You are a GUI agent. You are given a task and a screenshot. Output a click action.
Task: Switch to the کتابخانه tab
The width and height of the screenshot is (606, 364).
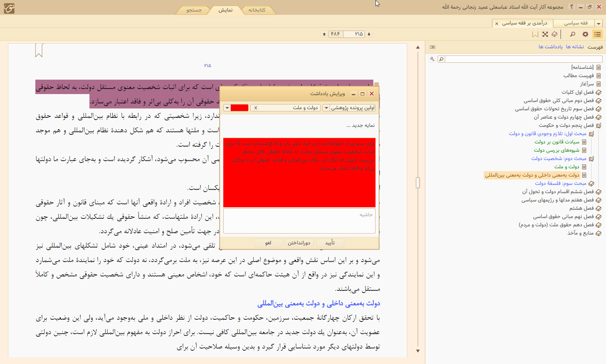click(x=257, y=10)
